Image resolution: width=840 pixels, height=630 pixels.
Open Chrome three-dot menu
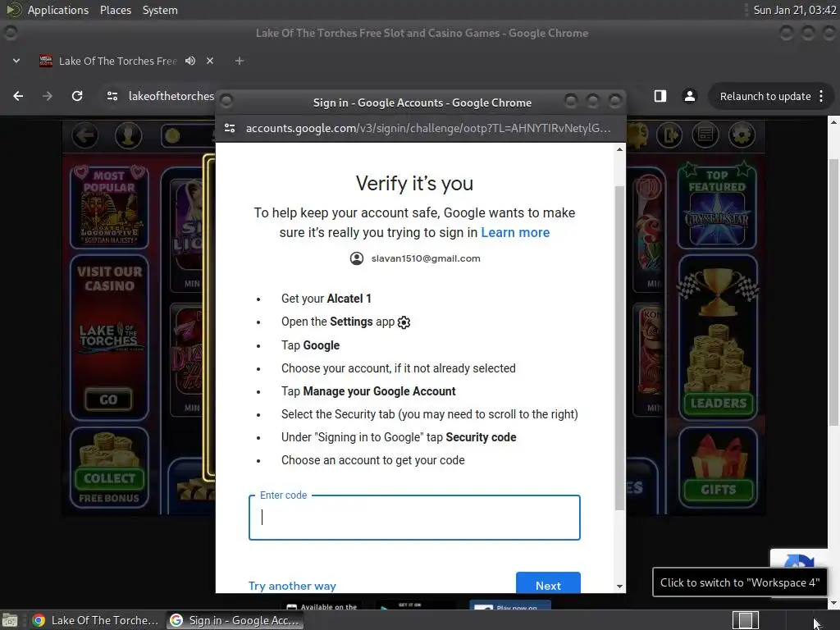821,97
